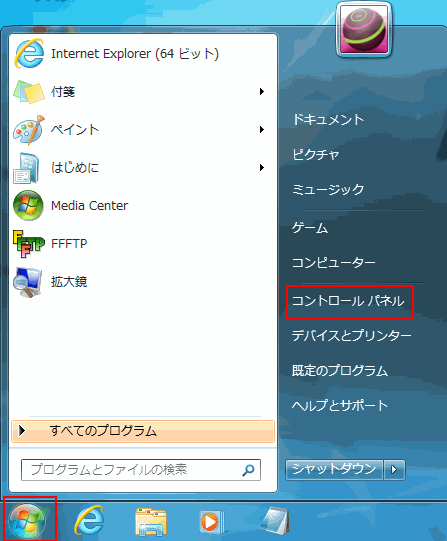
Task: Open Internet Explorer in the taskbar
Action: point(89,520)
